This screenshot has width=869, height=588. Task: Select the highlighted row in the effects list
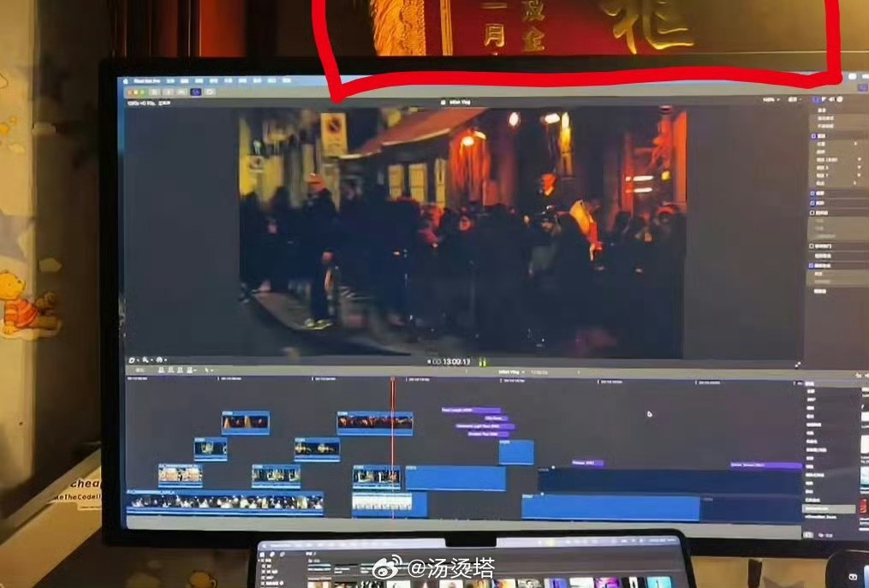(x=829, y=508)
